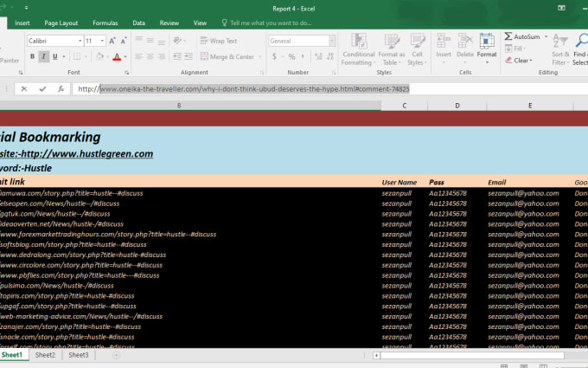Screen dimensions: 588x368
Task: Decrease decimal places
Action: point(330,56)
